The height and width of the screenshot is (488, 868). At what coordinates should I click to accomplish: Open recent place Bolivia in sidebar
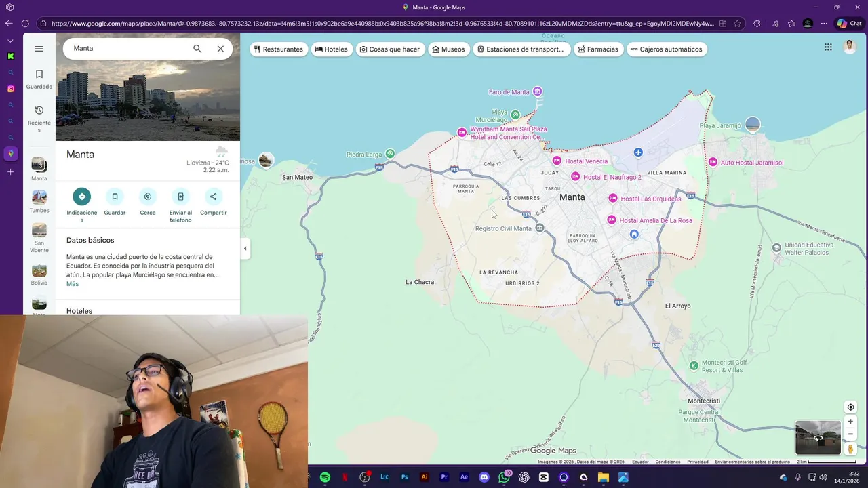pos(39,275)
